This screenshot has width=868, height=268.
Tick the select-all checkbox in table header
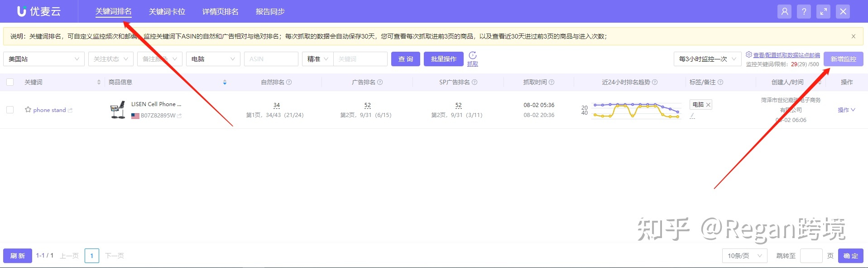pyautogui.click(x=10, y=82)
